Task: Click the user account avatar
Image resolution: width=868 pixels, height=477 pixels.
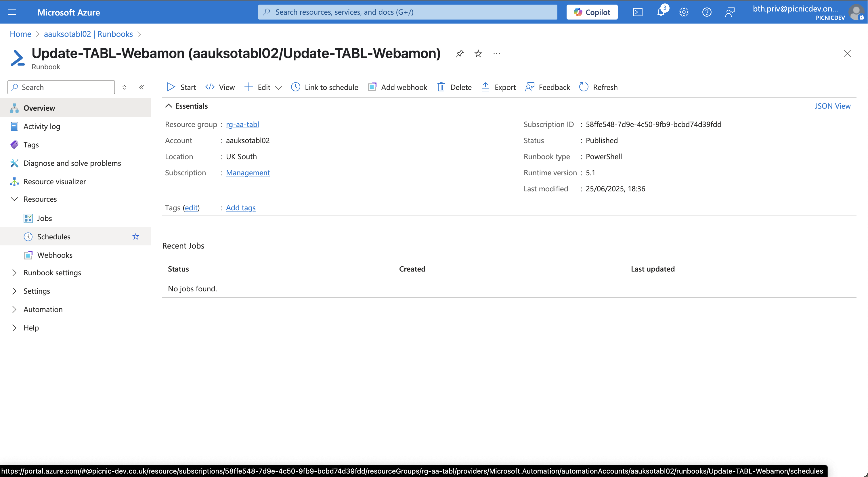Action: 856,12
